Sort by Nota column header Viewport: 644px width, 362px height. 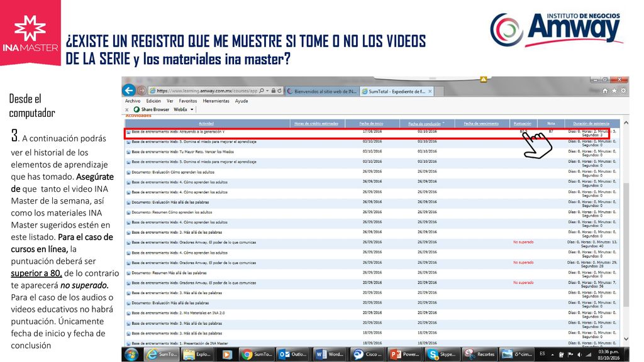551,124
